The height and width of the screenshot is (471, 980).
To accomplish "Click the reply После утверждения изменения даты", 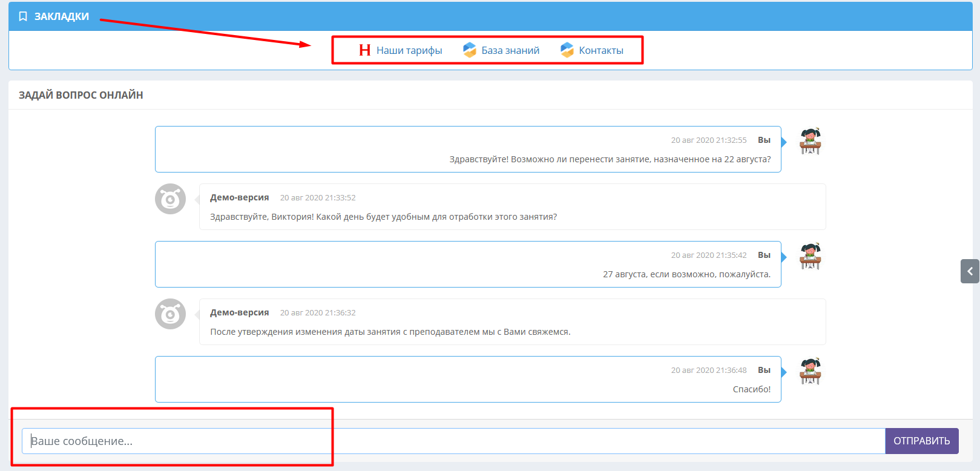I will (x=390, y=332).
